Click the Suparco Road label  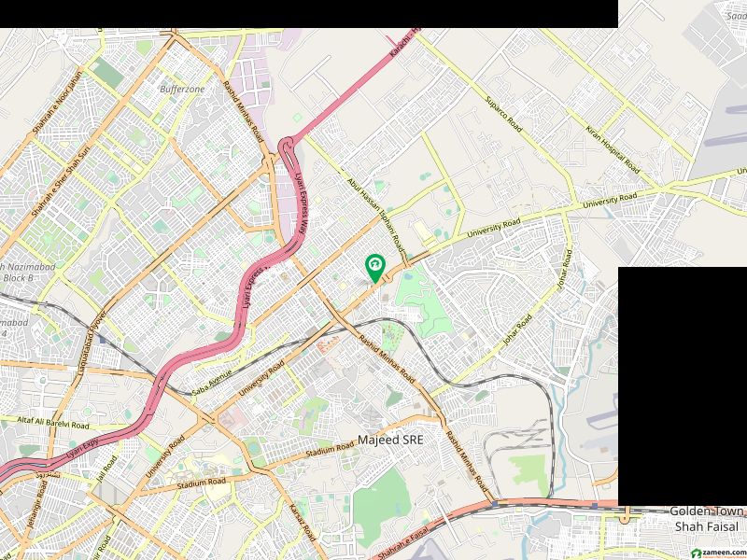tap(503, 114)
